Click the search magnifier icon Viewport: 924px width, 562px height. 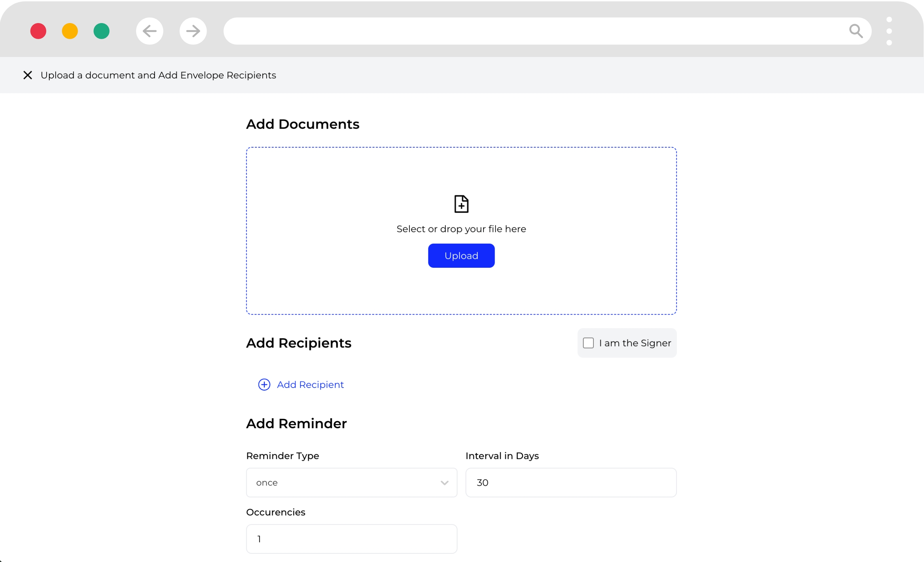tap(856, 31)
